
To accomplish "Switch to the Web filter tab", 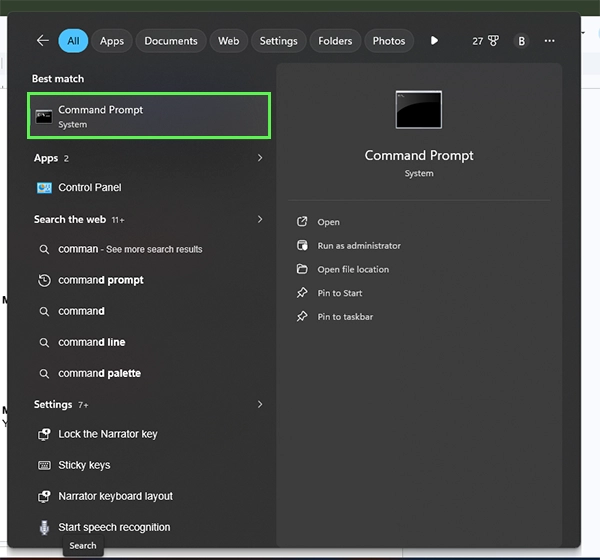I will click(x=228, y=41).
